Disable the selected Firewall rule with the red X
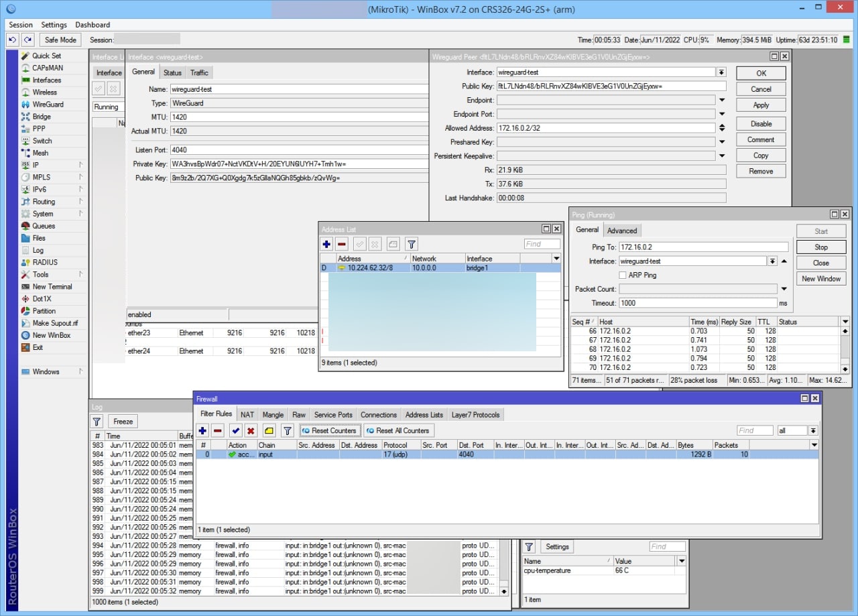 (251, 430)
